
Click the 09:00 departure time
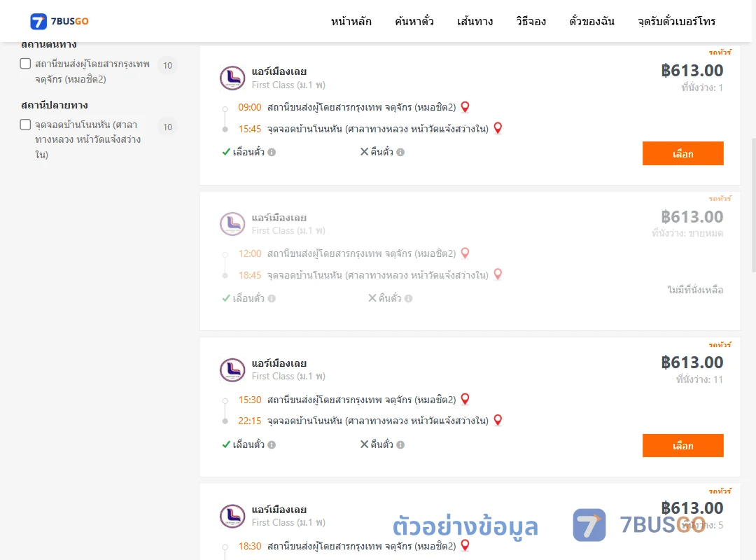[250, 108]
